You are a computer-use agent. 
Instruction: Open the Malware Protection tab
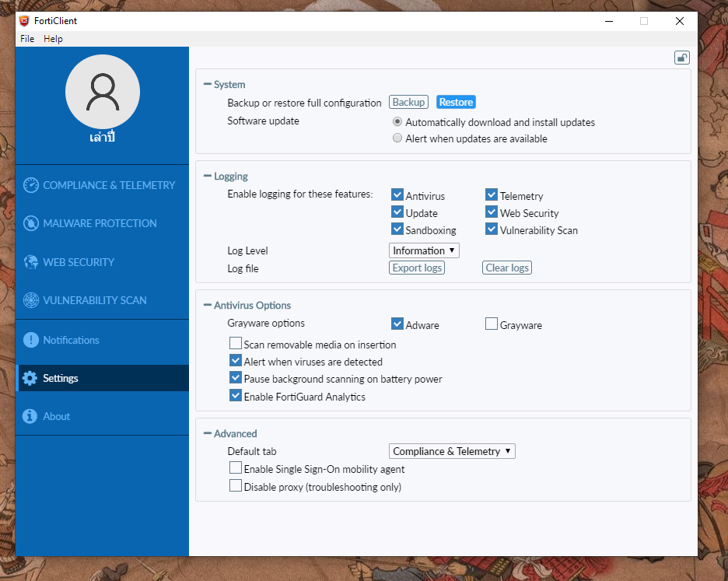pyautogui.click(x=102, y=223)
